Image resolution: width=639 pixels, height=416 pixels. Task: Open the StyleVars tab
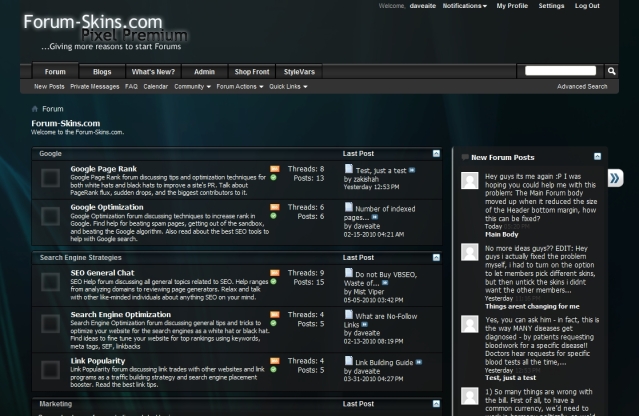point(299,72)
